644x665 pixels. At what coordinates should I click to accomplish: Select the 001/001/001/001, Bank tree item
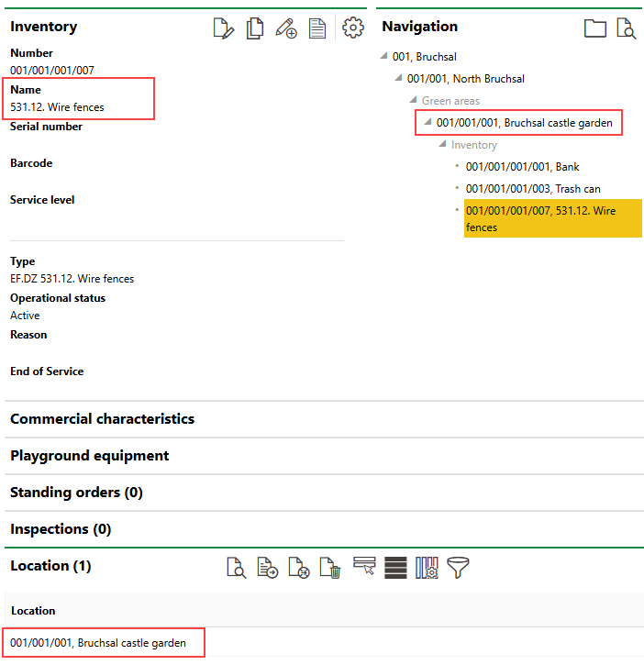pyautogui.click(x=522, y=167)
